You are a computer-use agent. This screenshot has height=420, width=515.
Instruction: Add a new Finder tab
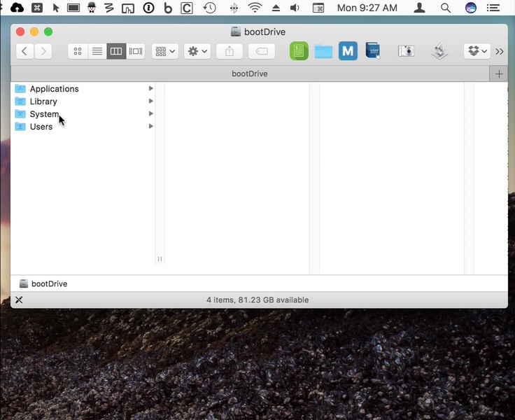click(x=499, y=73)
